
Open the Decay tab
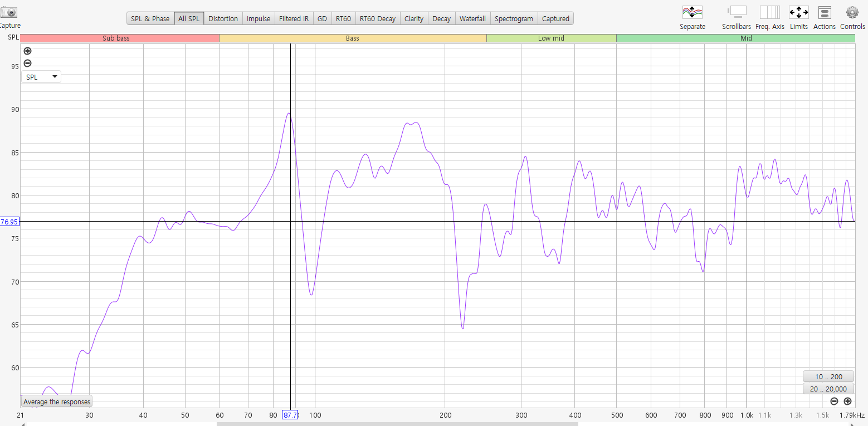(x=441, y=18)
